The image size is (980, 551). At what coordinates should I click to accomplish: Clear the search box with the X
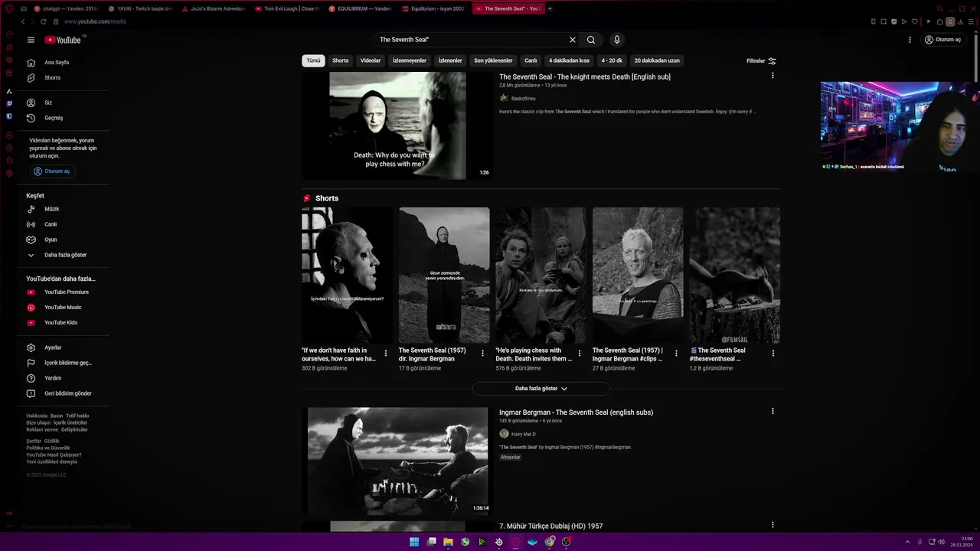pyautogui.click(x=572, y=40)
